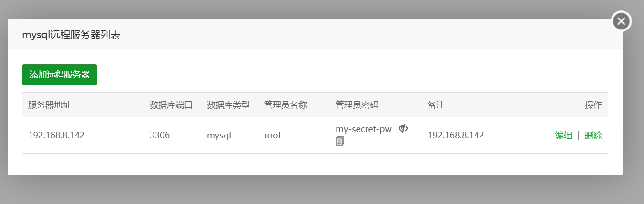The image size is (644, 204).
Task: Select 删除 to remove the server row
Action: click(x=593, y=136)
